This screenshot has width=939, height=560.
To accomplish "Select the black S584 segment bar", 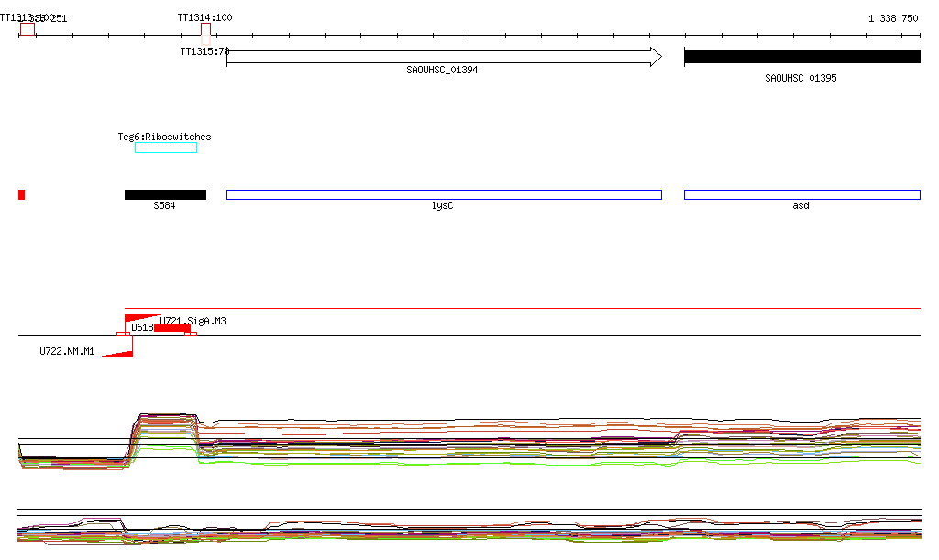I will point(165,194).
